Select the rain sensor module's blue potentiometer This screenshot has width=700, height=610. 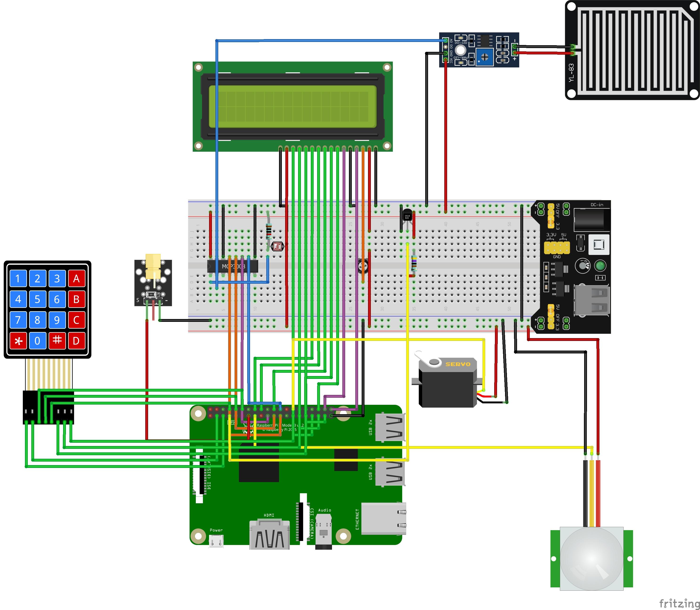[484, 57]
